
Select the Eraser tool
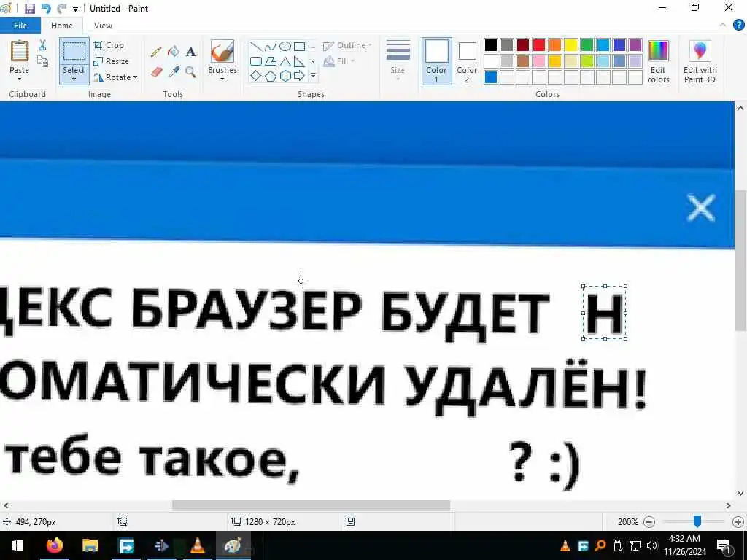point(156,72)
